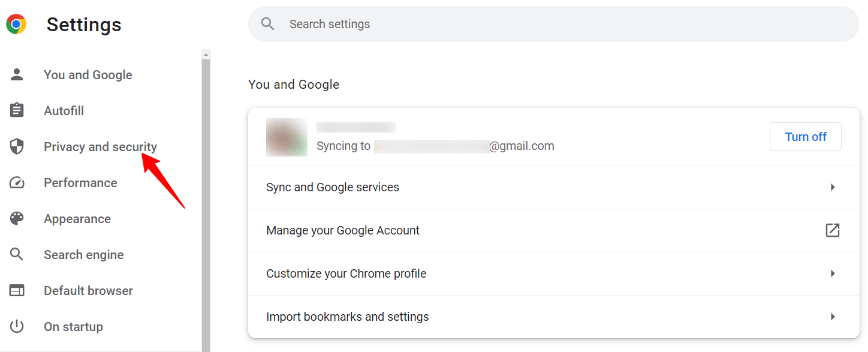This screenshot has width=868, height=352.
Task: Open Customize your Chrome profile row
Action: [553, 273]
